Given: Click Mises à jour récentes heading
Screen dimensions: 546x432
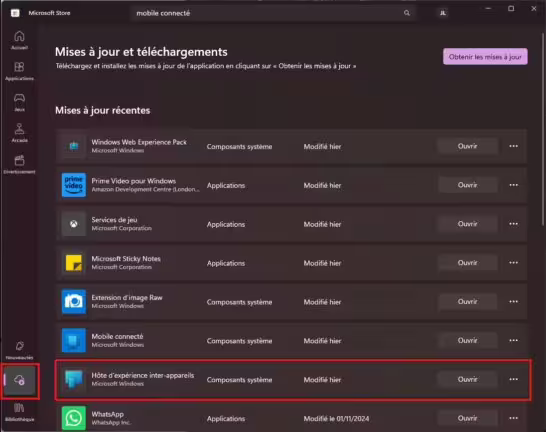Looking at the screenshot, I should click(103, 110).
